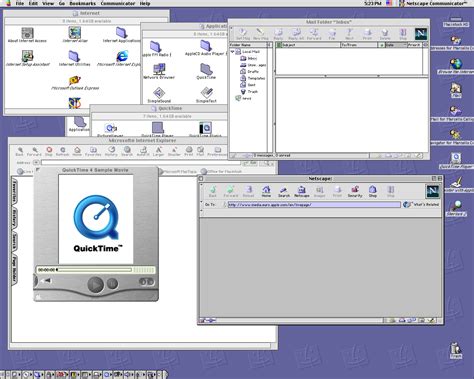Switch to the History side tab in Internet Explorer

coord(14,218)
